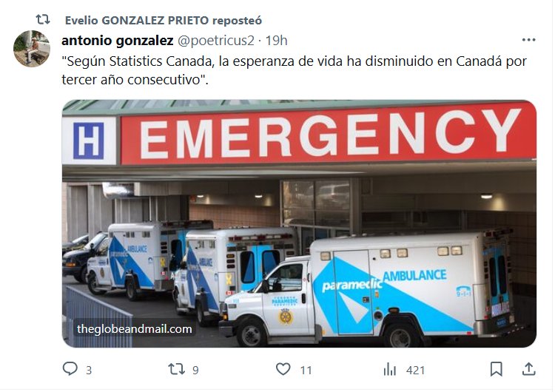Follow theglobeandmail.com source label
Screen dimensions: 555x392
[x=135, y=329]
